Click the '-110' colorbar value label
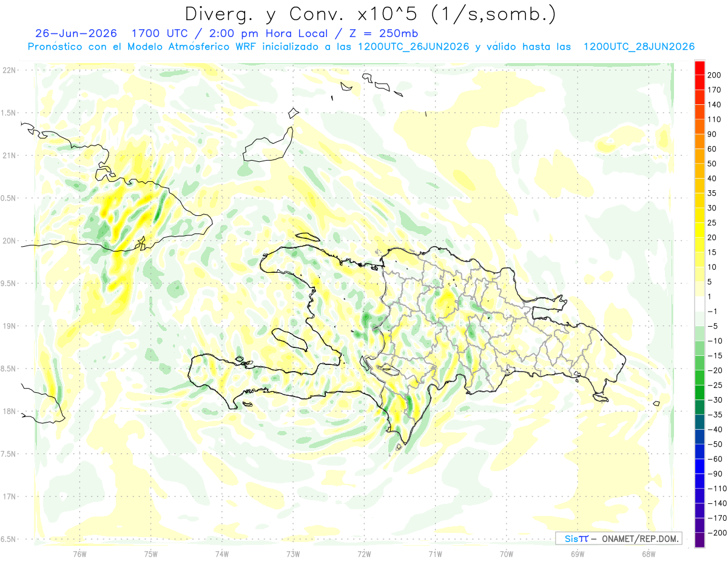The width and height of the screenshot is (728, 562). point(716,489)
